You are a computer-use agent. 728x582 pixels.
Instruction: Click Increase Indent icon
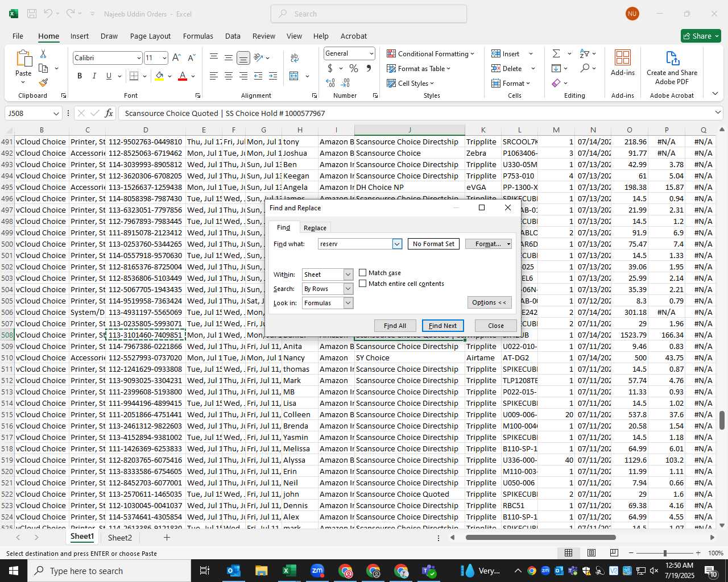point(273,76)
